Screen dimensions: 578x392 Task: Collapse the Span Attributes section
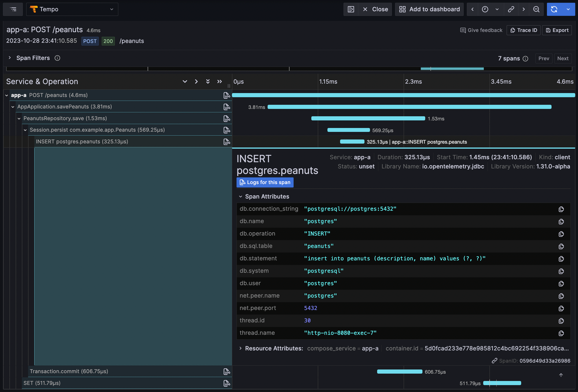point(240,196)
